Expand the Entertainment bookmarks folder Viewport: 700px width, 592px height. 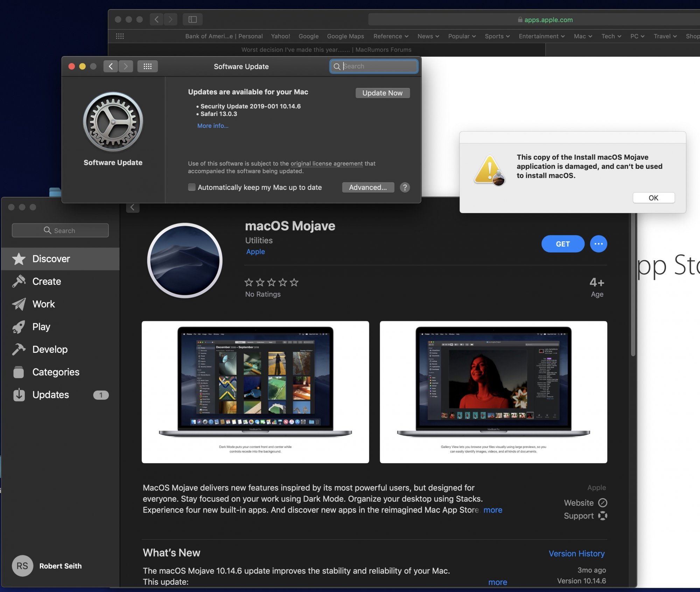[x=541, y=36]
